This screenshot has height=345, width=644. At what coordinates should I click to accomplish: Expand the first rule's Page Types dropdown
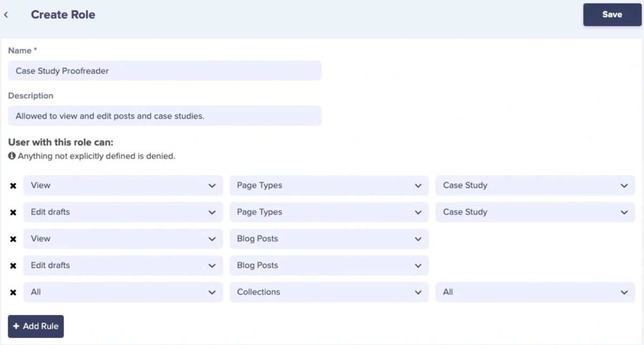click(x=329, y=186)
